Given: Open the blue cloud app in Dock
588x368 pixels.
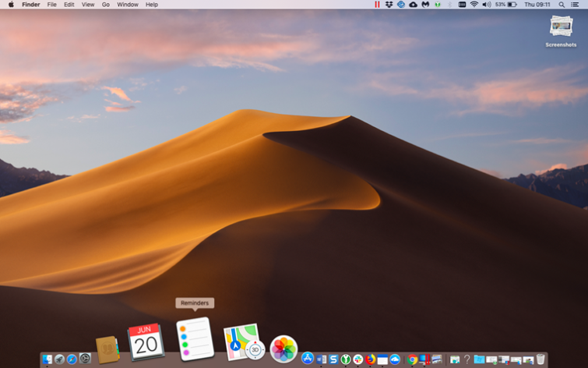Looking at the screenshot, I should [395, 359].
